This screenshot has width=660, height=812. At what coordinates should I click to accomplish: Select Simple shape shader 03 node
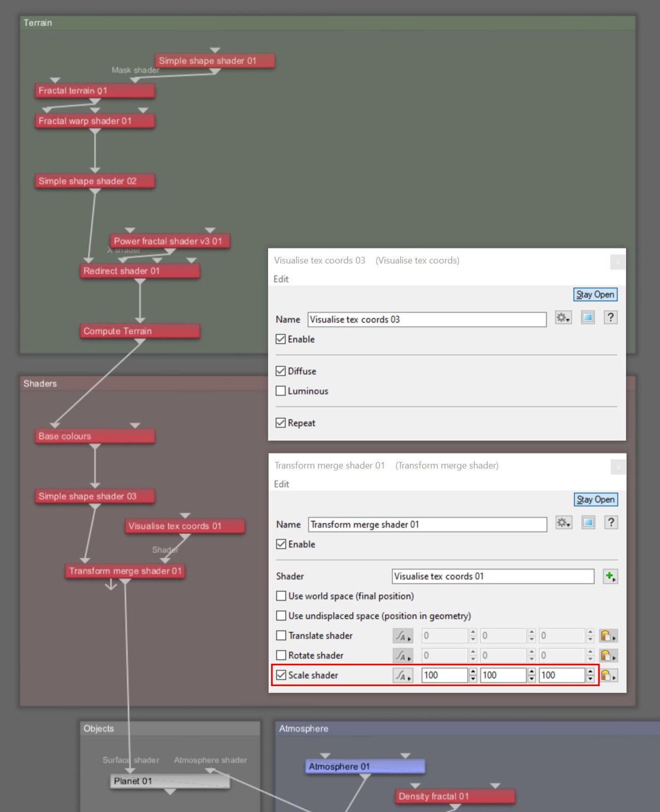click(95, 496)
